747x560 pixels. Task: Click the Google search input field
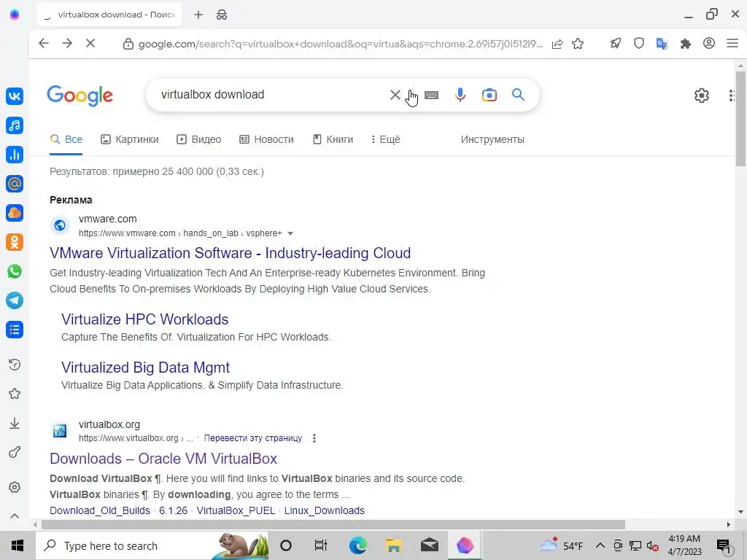click(271, 95)
